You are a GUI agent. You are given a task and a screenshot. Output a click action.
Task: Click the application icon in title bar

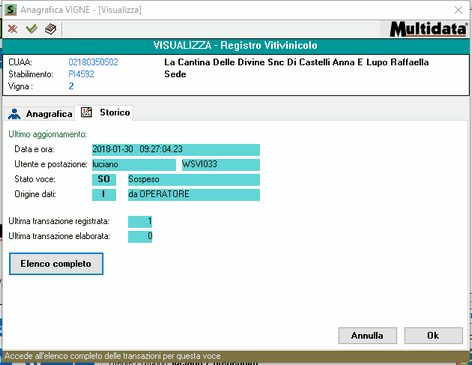coord(11,10)
